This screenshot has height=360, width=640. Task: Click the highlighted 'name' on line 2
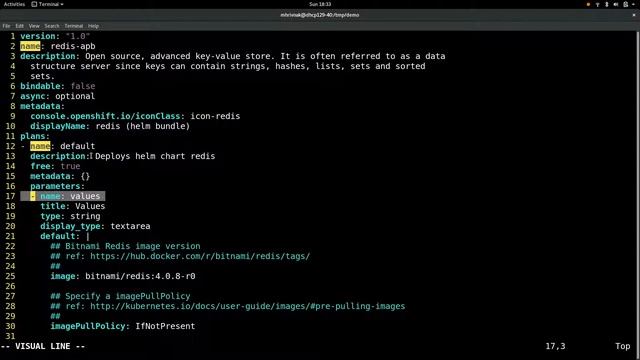[x=30, y=46]
